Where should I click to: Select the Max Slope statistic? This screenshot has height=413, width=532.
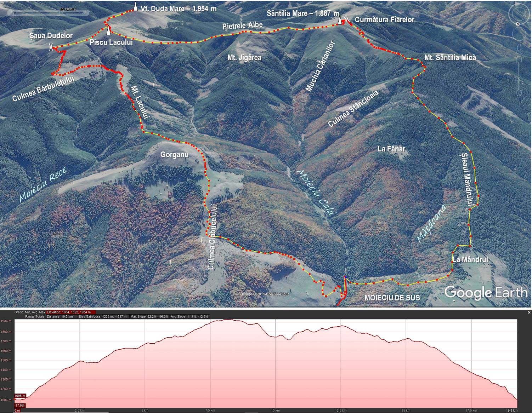tap(149, 316)
